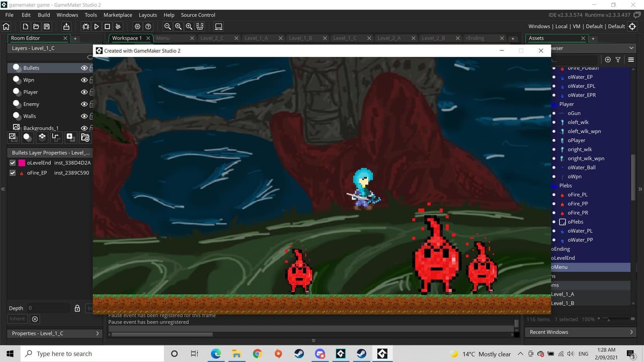Hide the Wpn layer with eye icon
Screen dimensions: 644x362
point(84,80)
